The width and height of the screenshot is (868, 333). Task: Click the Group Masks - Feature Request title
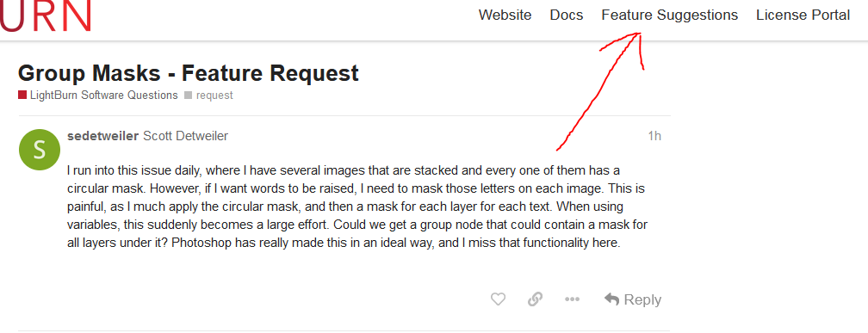[x=189, y=73]
